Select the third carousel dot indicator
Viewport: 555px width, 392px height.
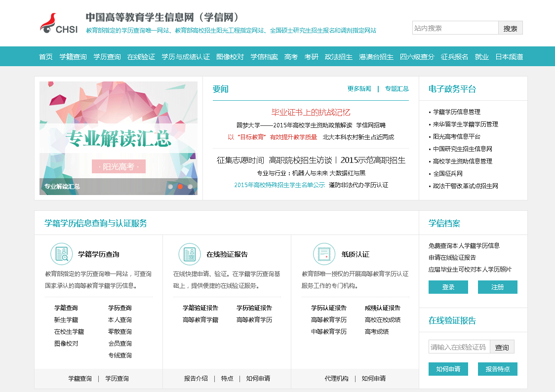coord(190,187)
